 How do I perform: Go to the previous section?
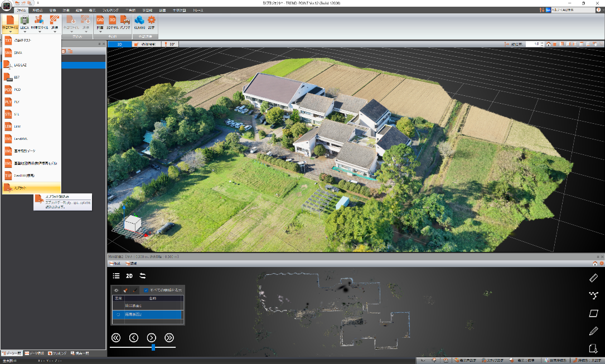[x=134, y=337]
